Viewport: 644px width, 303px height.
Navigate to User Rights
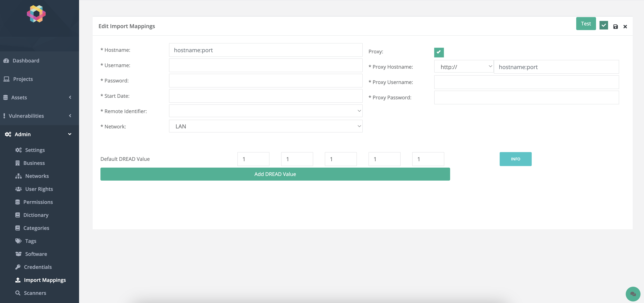click(39, 189)
